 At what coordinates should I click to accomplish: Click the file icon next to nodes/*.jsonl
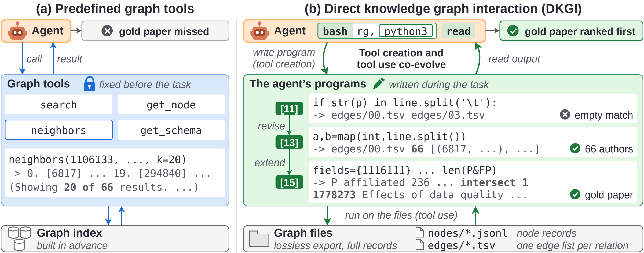coord(420,232)
